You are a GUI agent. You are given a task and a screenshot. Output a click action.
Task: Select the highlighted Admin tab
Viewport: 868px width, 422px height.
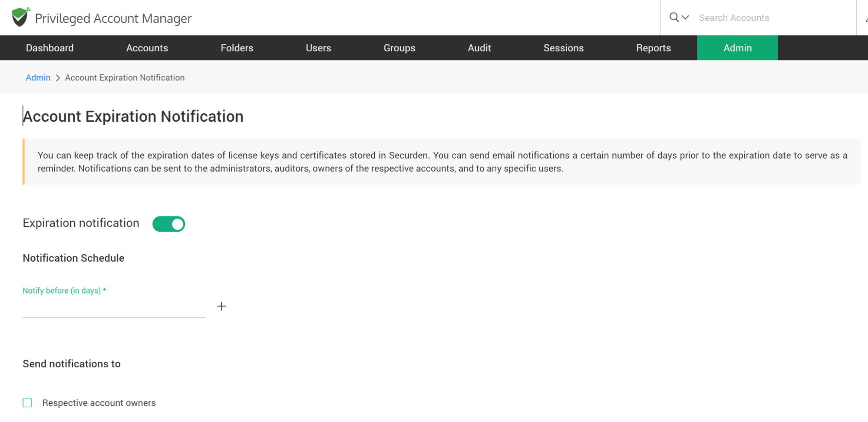[737, 48]
